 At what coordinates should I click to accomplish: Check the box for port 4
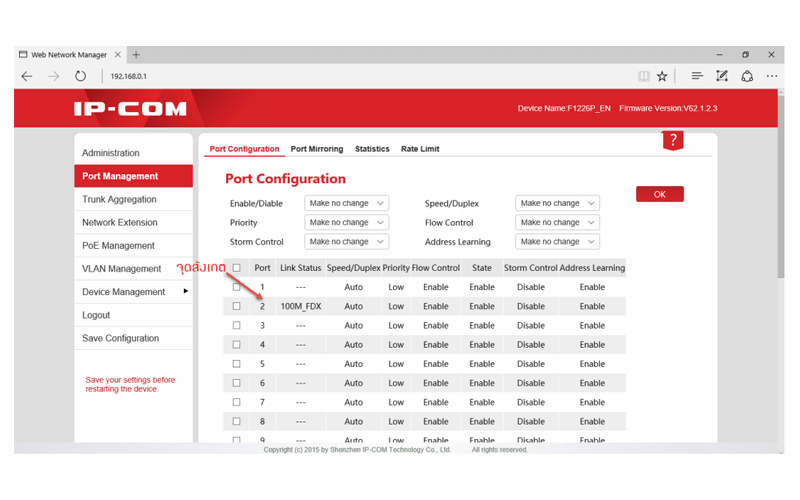coord(236,345)
